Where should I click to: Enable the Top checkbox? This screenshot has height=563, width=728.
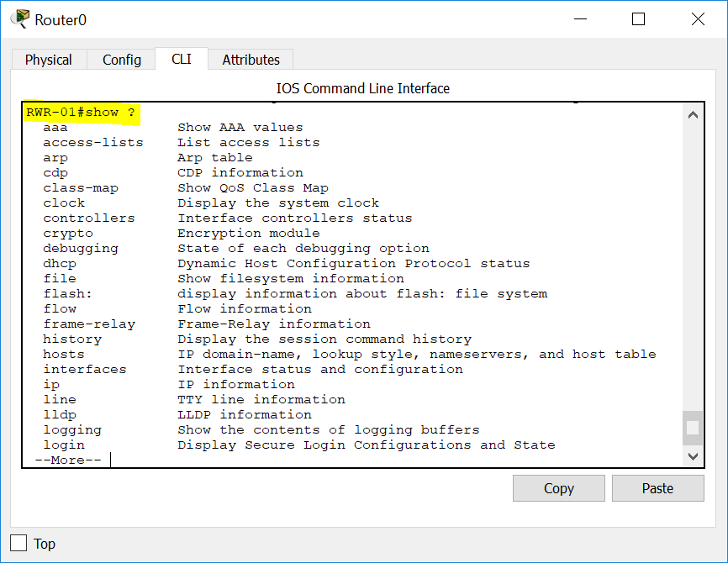tap(18, 543)
